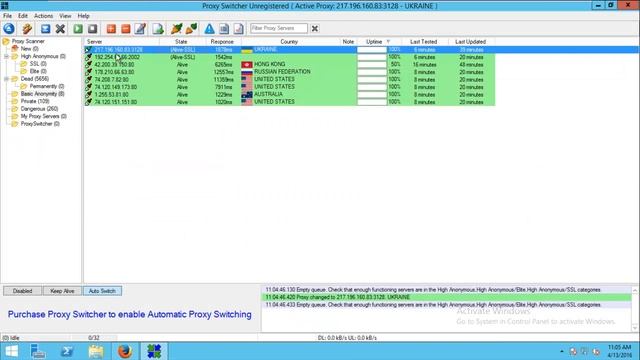The image size is (640, 360).
Task: Select the RUSSIAN FEDERATION proxy row
Action: pos(289,72)
